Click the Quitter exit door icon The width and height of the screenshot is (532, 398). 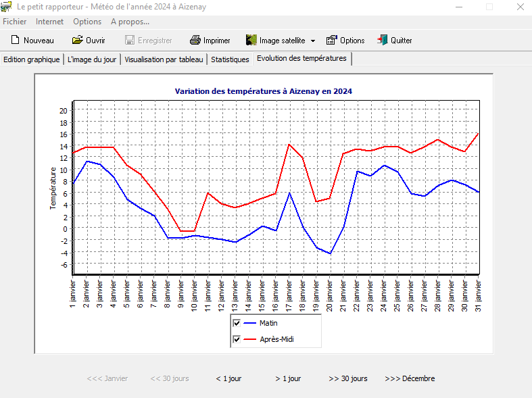[x=383, y=41]
